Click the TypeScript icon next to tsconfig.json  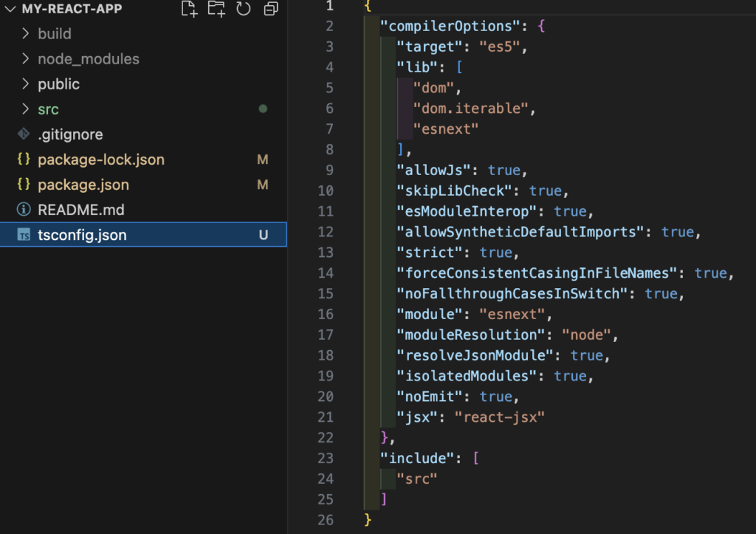tap(24, 234)
